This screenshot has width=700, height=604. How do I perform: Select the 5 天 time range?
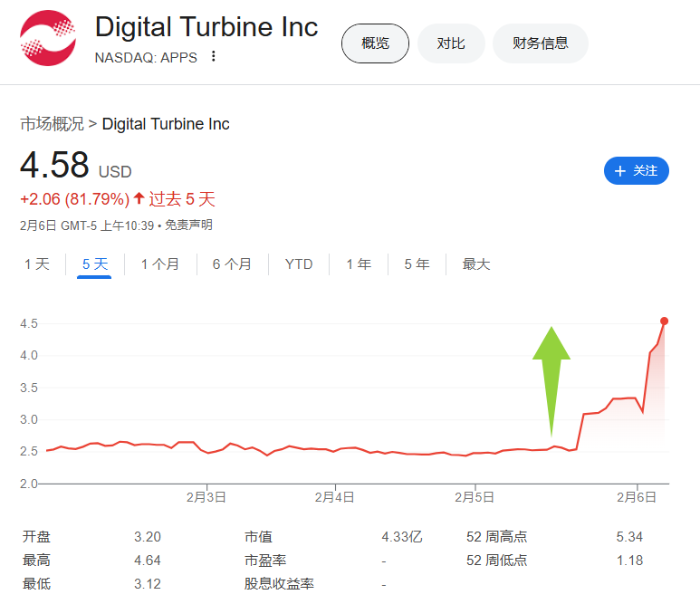[95, 264]
